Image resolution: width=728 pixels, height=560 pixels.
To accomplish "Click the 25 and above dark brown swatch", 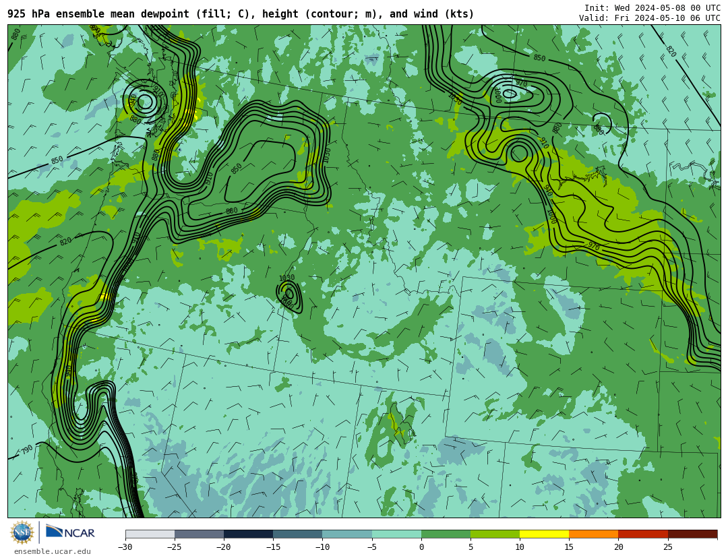I will click(692, 534).
